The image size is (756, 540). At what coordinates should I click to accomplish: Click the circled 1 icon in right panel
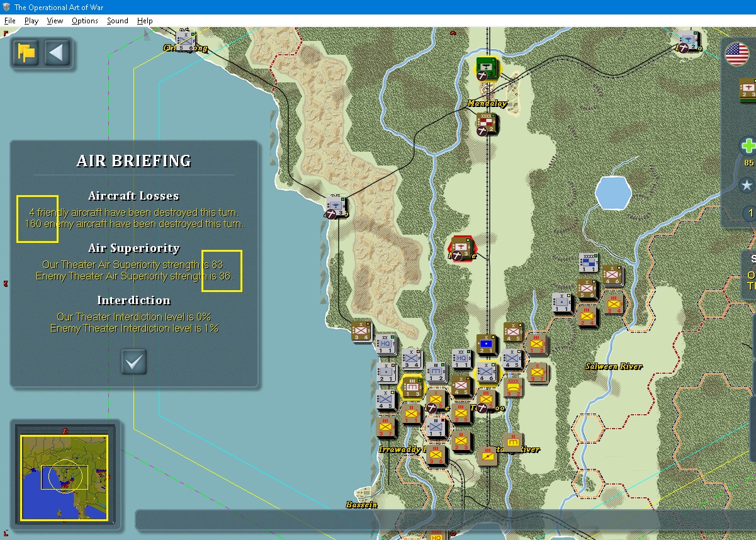coord(749,213)
